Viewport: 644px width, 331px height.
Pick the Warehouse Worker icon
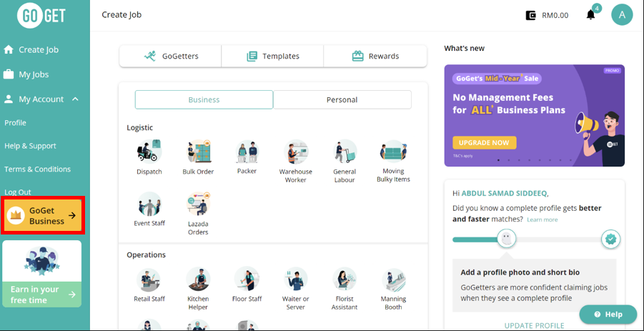(296, 151)
